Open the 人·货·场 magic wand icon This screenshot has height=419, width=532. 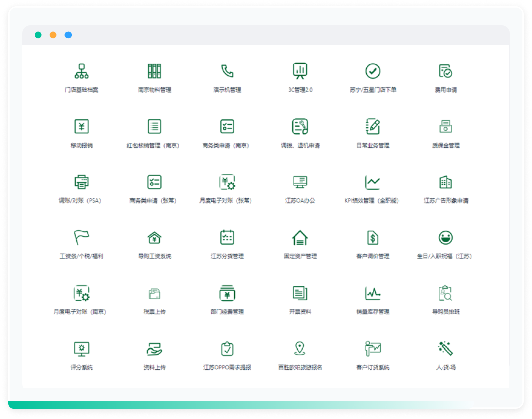(445, 348)
